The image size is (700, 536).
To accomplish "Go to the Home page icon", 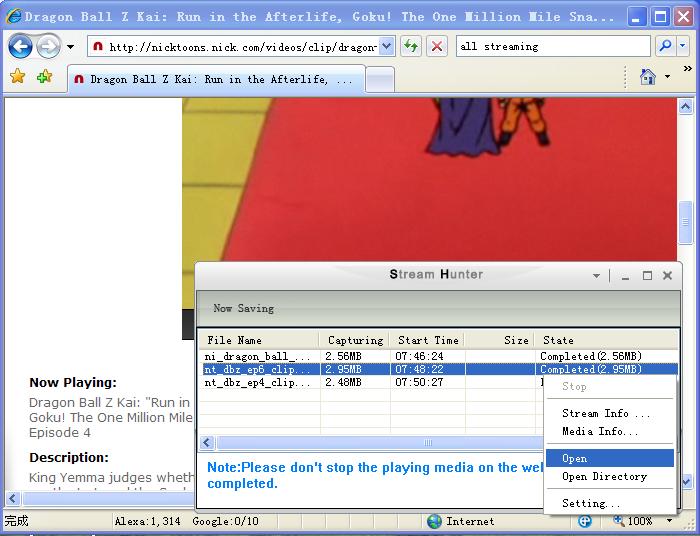I will (648, 77).
